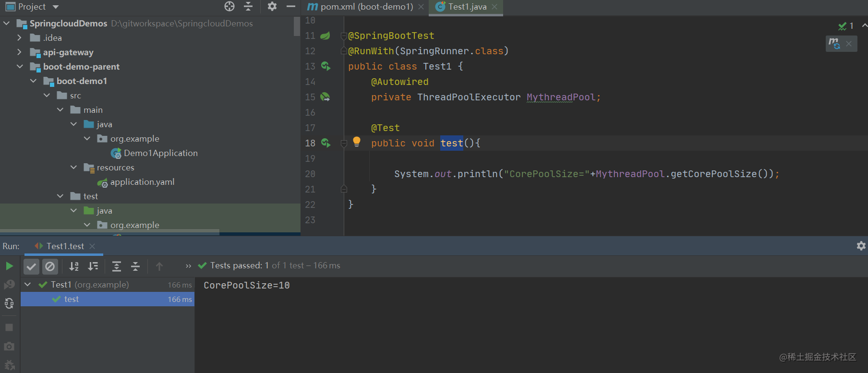Click run gutter icon beside class Test1

pyautogui.click(x=326, y=66)
